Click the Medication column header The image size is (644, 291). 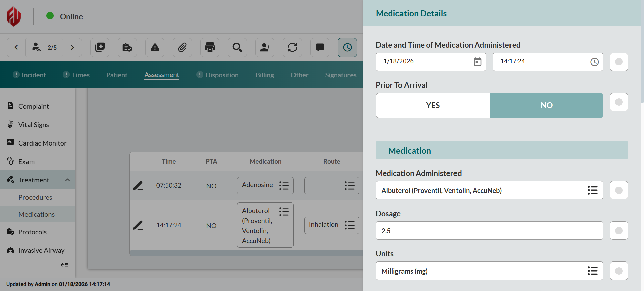point(266,162)
